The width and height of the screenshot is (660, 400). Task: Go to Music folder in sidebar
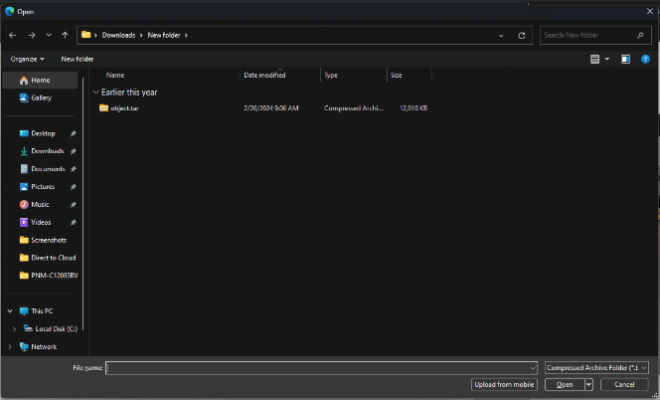[x=40, y=204]
